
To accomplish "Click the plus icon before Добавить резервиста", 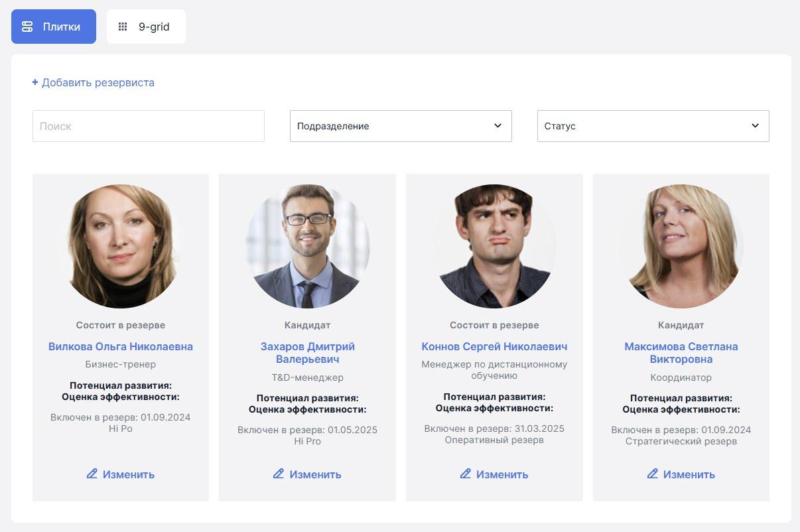I will click(35, 83).
